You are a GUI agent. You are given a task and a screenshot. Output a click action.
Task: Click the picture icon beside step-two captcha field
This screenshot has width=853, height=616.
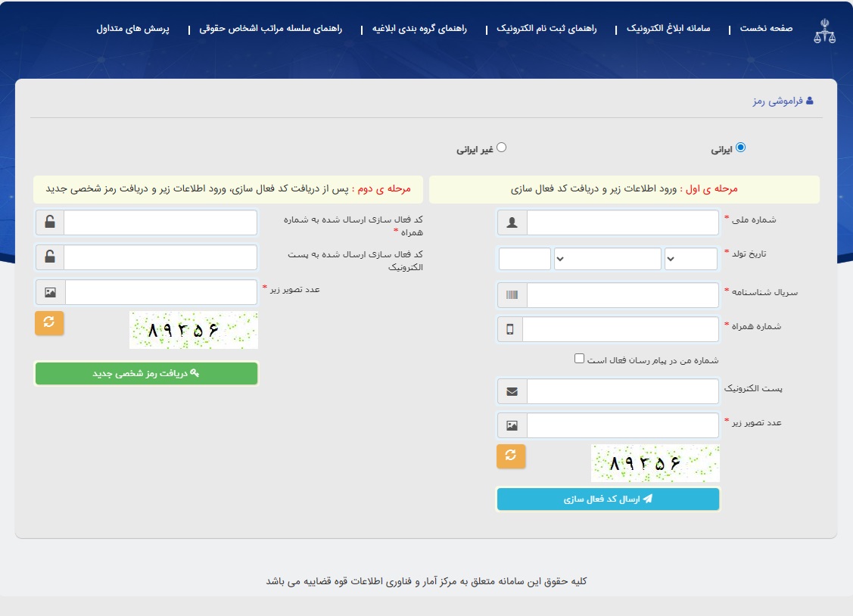point(50,293)
